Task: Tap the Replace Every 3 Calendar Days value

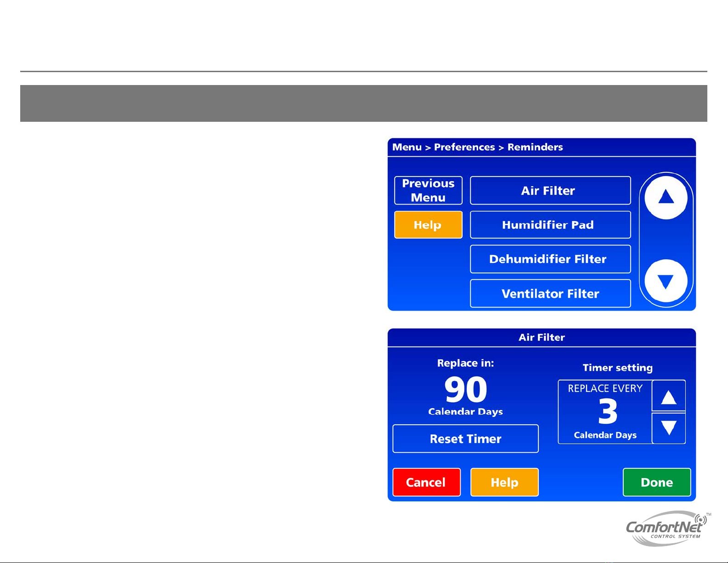Action: pos(605,412)
